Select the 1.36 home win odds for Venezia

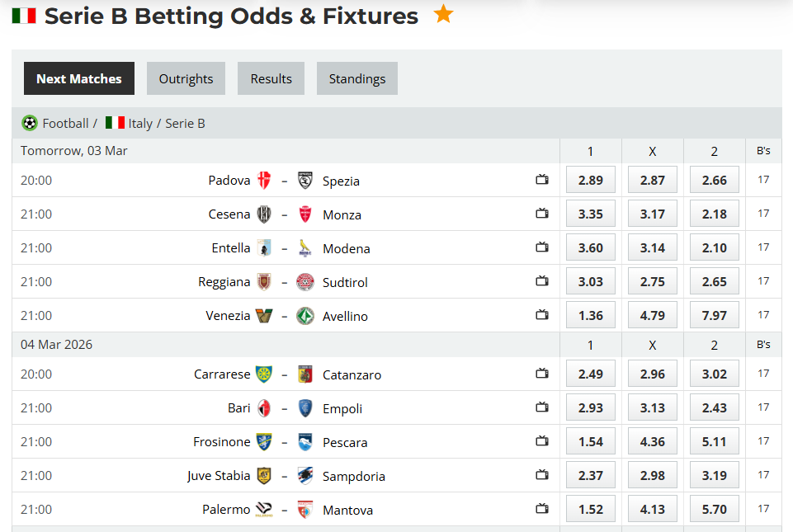tap(590, 314)
